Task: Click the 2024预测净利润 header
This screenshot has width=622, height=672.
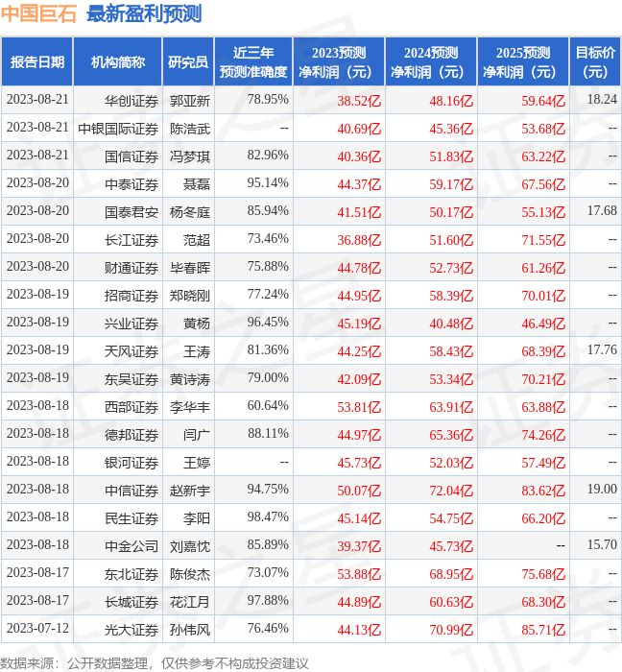Action: pyautogui.click(x=431, y=62)
